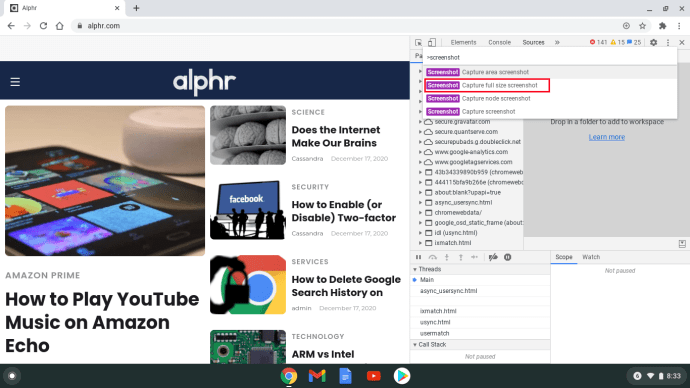Image resolution: width=690 pixels, height=388 pixels.
Task: Switch to the Console tab
Action: (499, 42)
